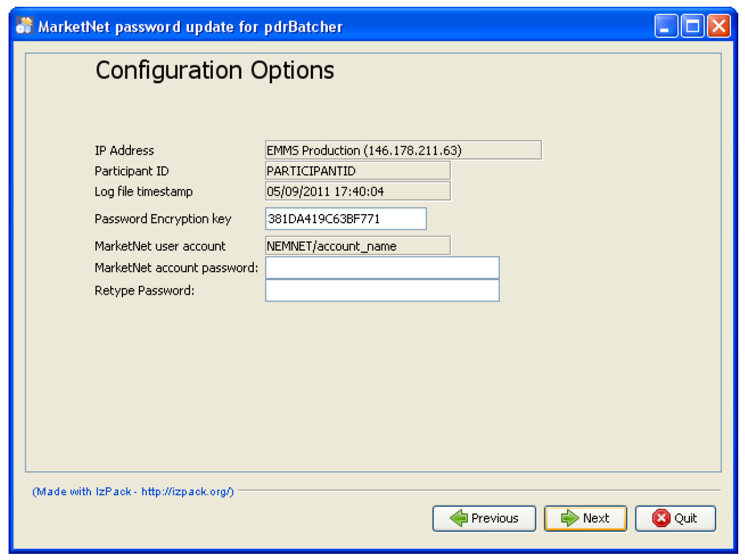The width and height of the screenshot is (745, 560).
Task: Click the "MarketNet user account" label
Action: click(160, 247)
